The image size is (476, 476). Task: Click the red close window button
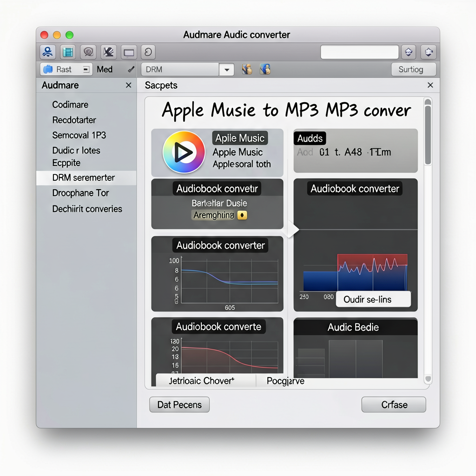[x=44, y=35]
